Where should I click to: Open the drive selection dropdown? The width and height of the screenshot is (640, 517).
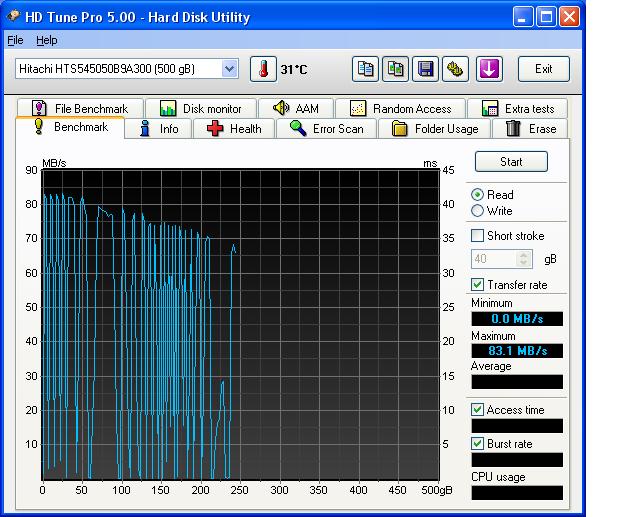point(230,69)
